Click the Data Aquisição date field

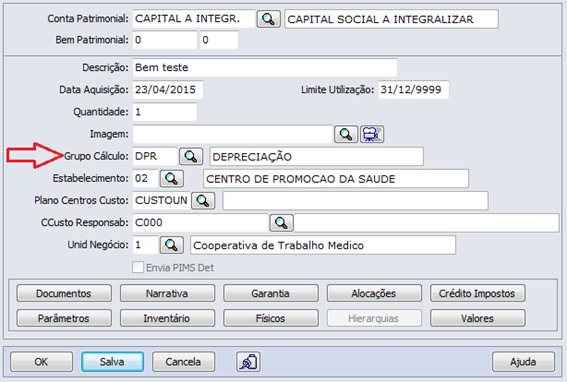pos(168,90)
